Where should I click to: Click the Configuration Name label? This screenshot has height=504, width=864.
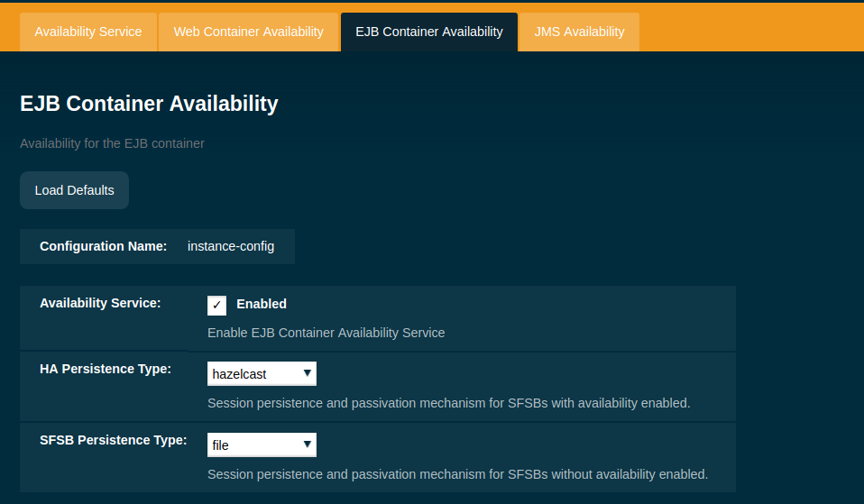[x=103, y=246]
